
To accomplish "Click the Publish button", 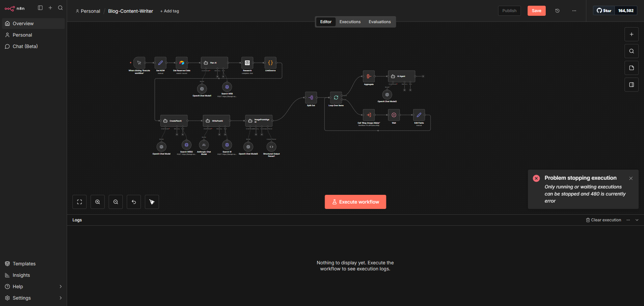I will (509, 11).
